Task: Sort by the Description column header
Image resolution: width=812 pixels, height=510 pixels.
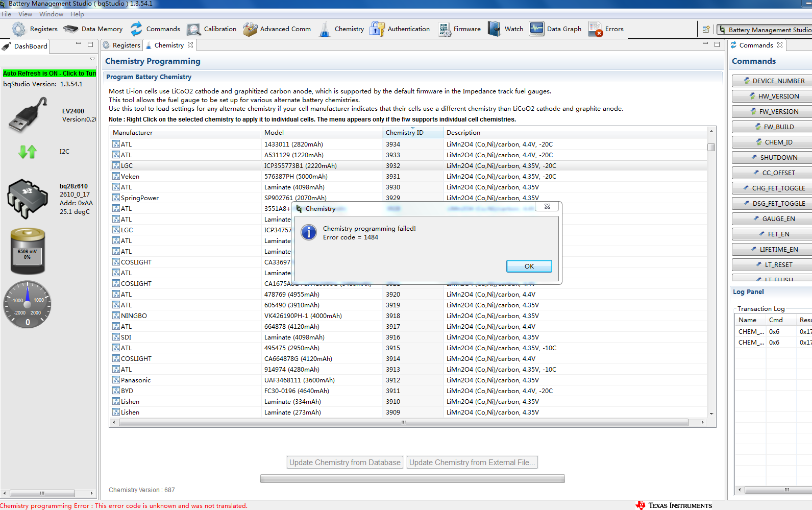Action: click(x=575, y=133)
